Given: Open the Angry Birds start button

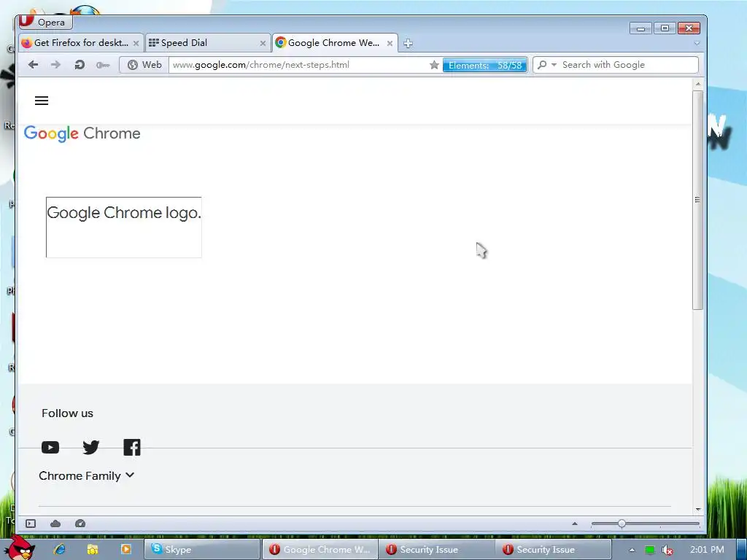Looking at the screenshot, I should point(19,548).
